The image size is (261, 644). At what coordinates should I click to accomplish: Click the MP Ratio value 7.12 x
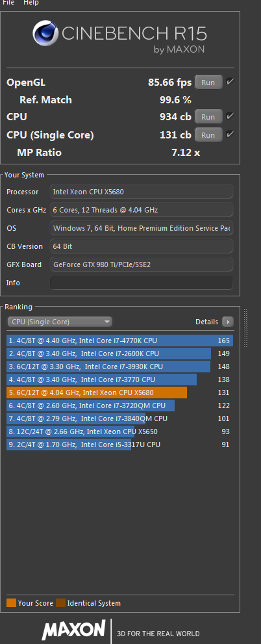(186, 153)
